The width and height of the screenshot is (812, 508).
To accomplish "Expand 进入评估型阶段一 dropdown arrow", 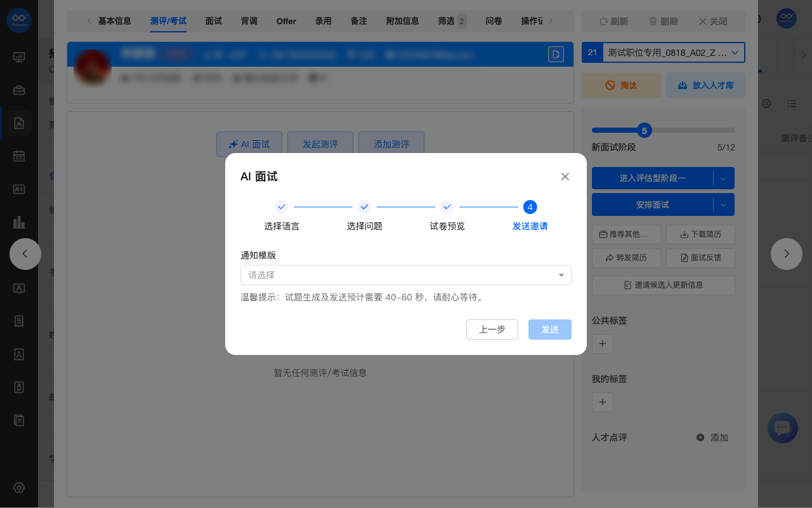I will [x=724, y=178].
